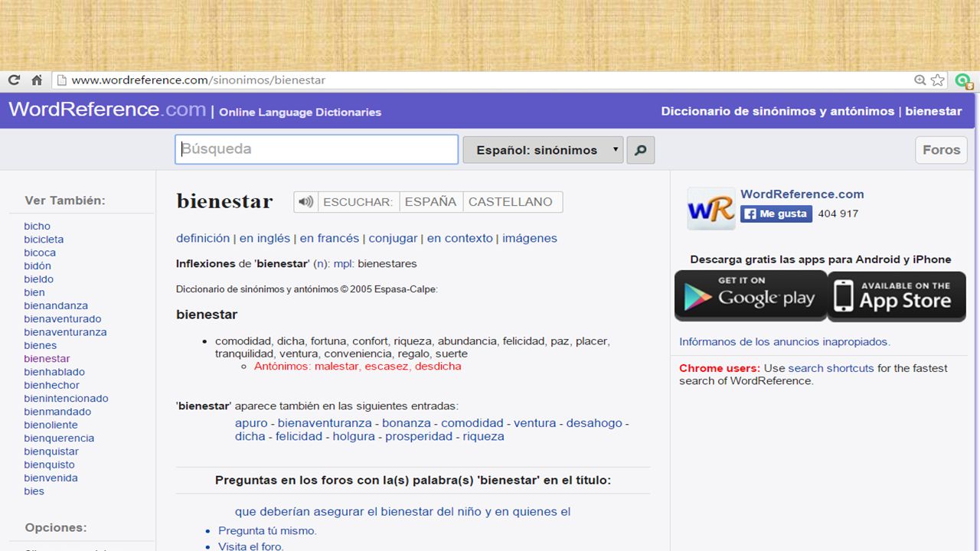Viewport: 980px width, 551px height.
Task: Open sidebar entry bienquisto
Action: tap(49, 465)
